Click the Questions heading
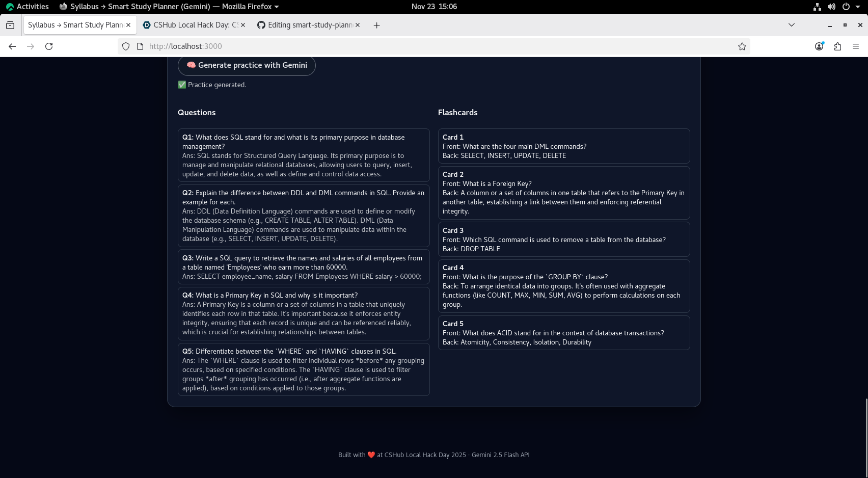 197,113
